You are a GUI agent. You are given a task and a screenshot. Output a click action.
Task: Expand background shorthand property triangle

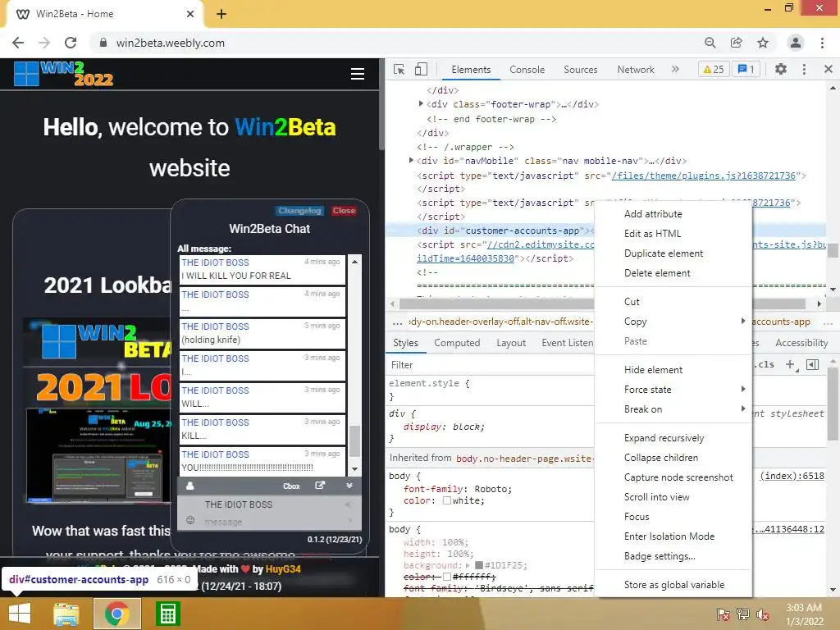point(468,565)
